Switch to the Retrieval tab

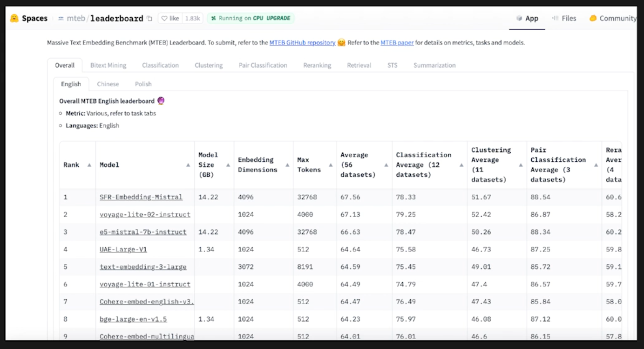(x=359, y=65)
